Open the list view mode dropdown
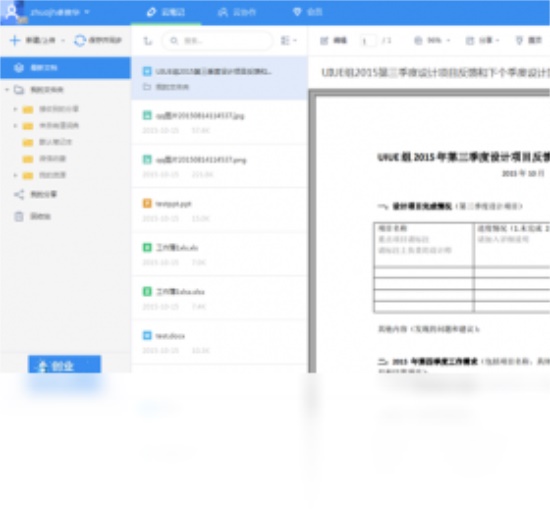The height and width of the screenshot is (530, 550). [289, 41]
